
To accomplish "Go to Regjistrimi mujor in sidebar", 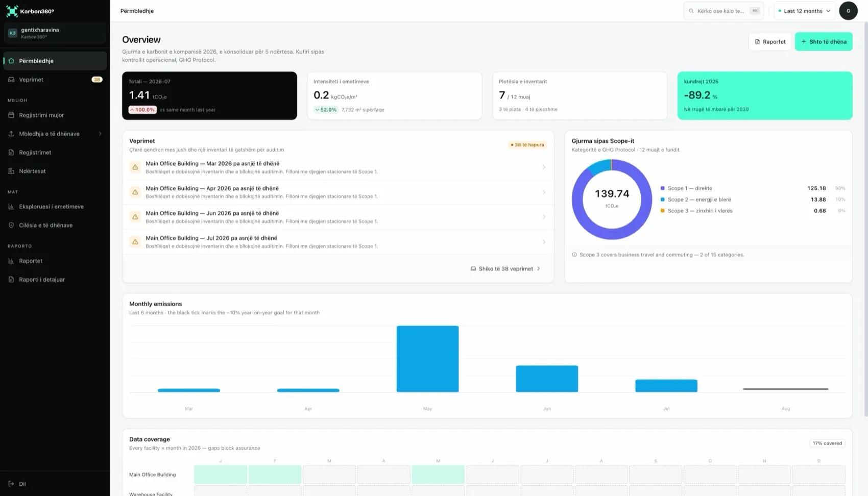I will pyautogui.click(x=55, y=115).
